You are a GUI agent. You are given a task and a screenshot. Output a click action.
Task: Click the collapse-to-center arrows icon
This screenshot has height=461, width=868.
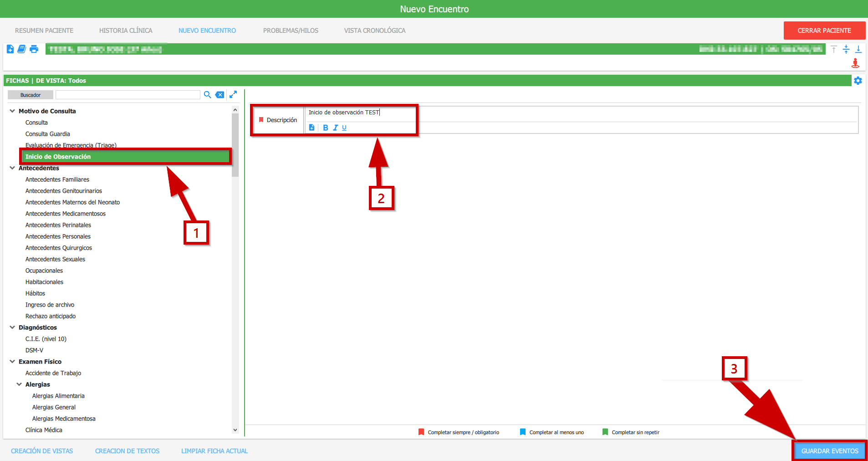[x=846, y=49]
